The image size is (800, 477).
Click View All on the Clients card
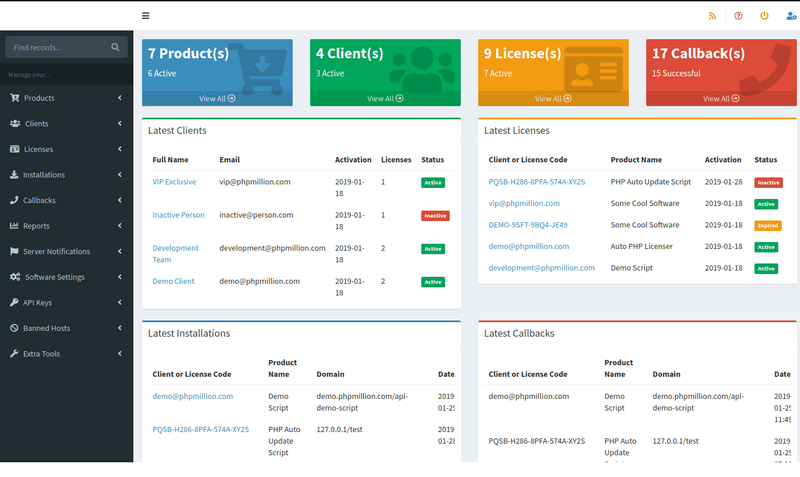click(x=385, y=98)
